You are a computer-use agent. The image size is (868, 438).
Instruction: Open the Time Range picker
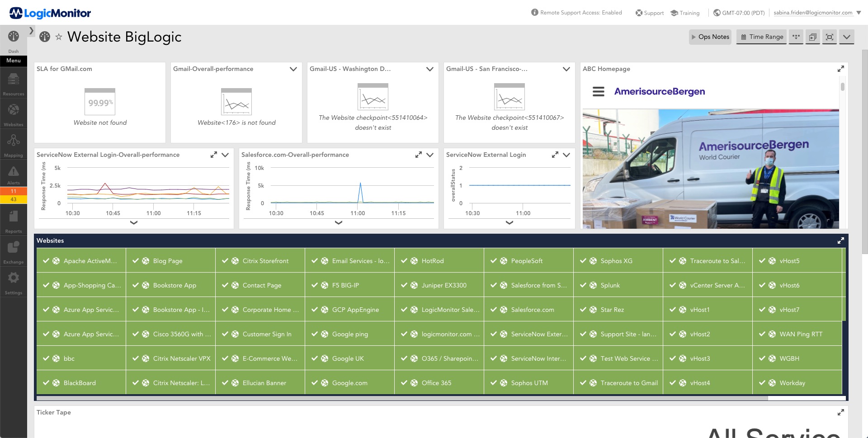(761, 37)
